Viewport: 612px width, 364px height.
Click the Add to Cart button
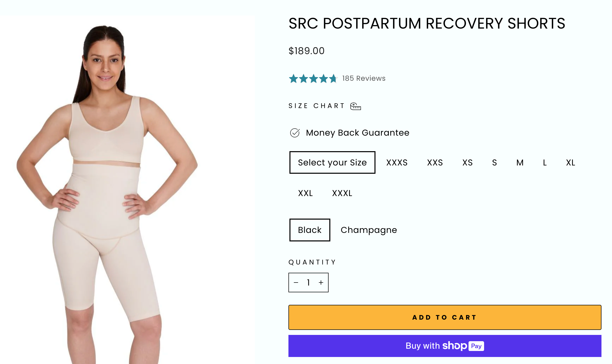click(x=445, y=317)
